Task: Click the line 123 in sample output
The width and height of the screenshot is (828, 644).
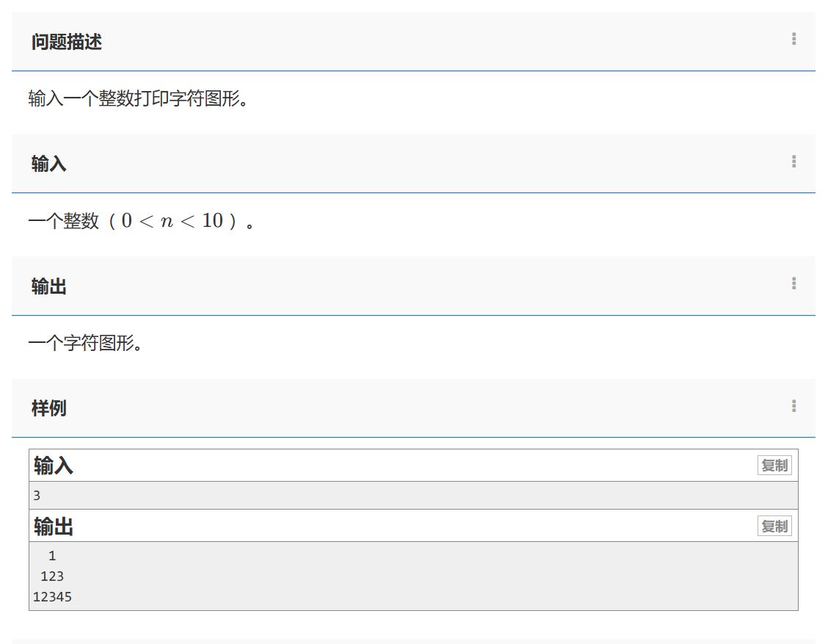Action: tap(52, 576)
